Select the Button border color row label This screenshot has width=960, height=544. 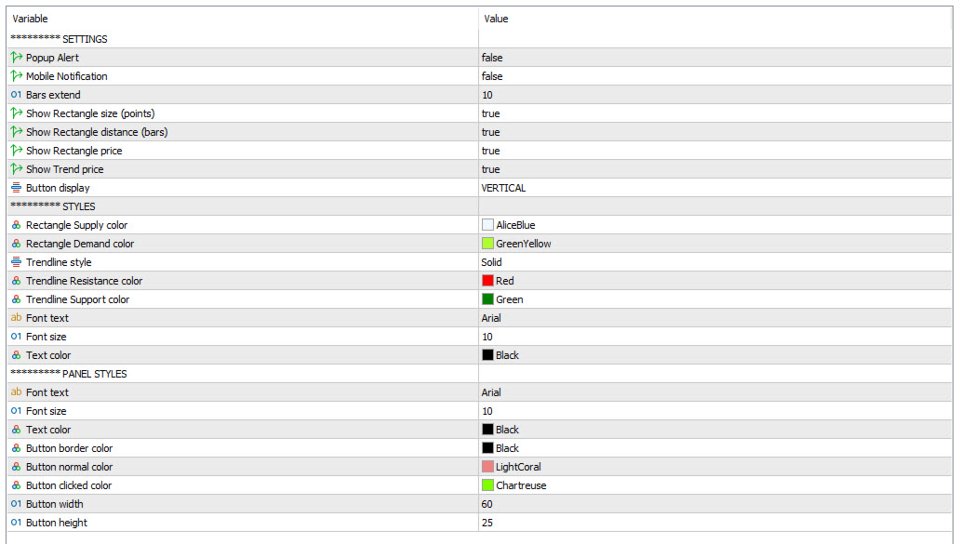point(69,448)
